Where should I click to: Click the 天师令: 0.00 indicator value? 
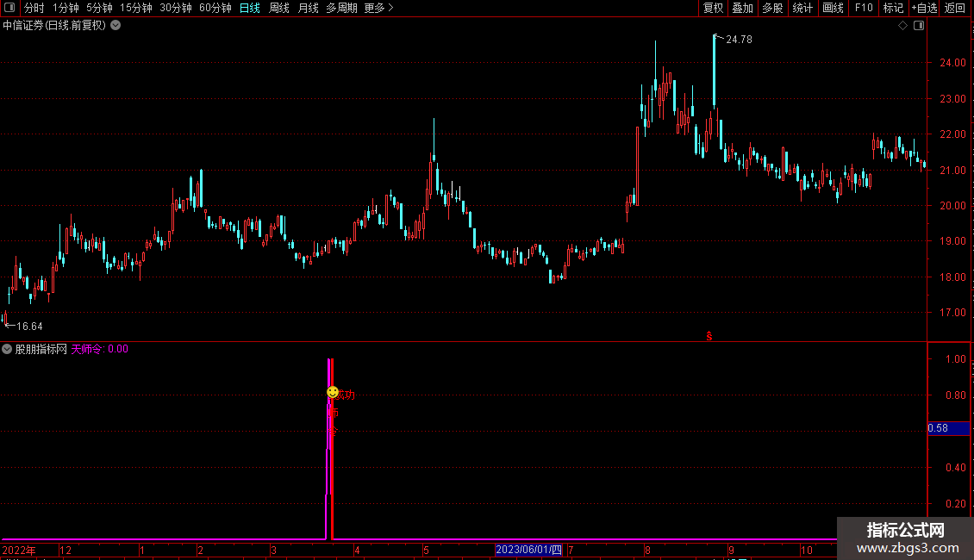(x=99, y=350)
